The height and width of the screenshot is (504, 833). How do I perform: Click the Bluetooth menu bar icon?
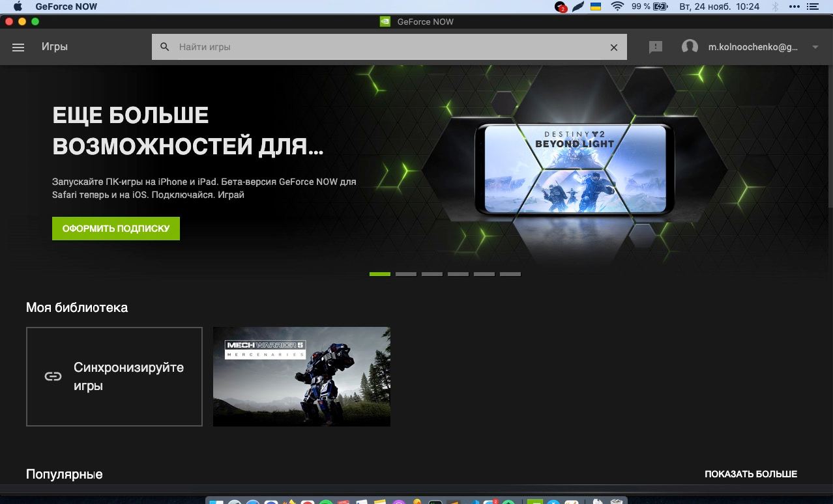pos(775,7)
